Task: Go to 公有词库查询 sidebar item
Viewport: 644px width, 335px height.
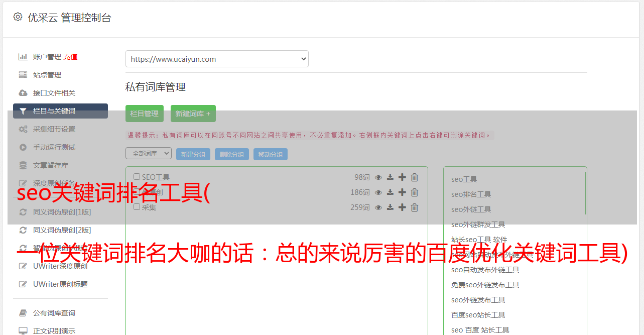Action: coord(54,313)
